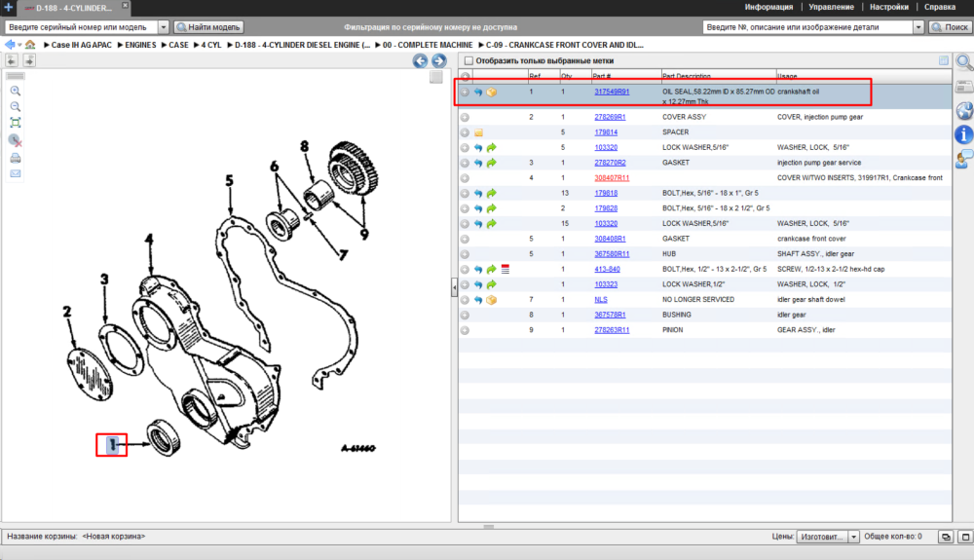Click the serial number or model input field
The height and width of the screenshot is (560, 974).
click(x=82, y=27)
